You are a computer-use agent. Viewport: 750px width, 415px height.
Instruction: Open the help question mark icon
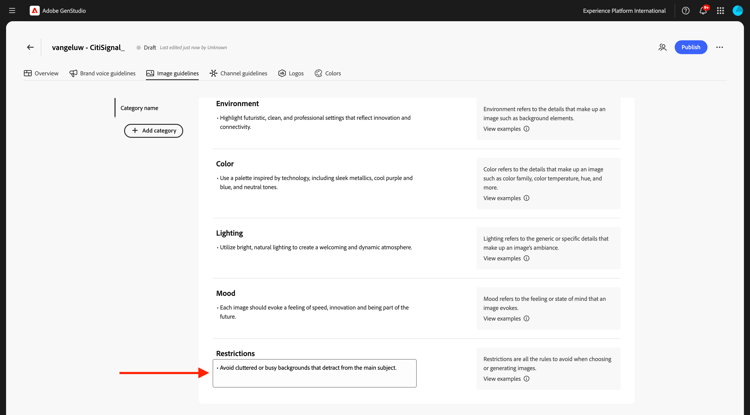[x=686, y=11]
